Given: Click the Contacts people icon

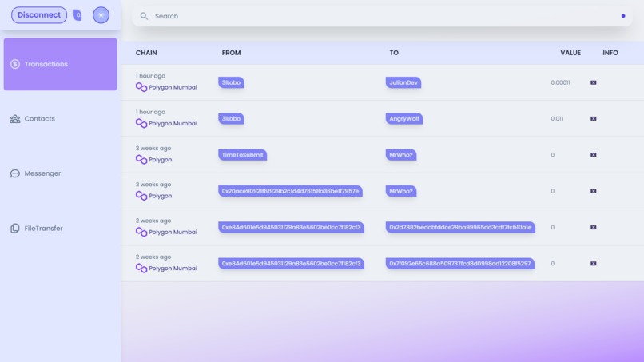Looking at the screenshot, I should pos(15,119).
